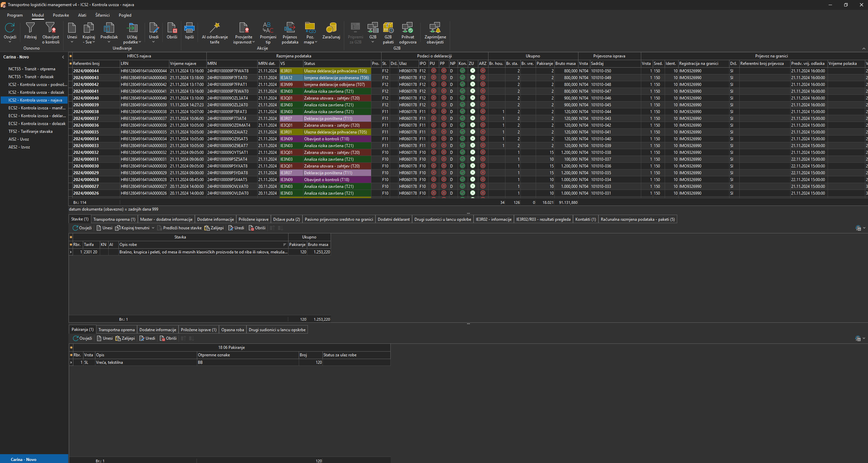The image size is (868, 463).
Task: Click Osvježi in the Stavke toolbar
Action: [x=82, y=228]
